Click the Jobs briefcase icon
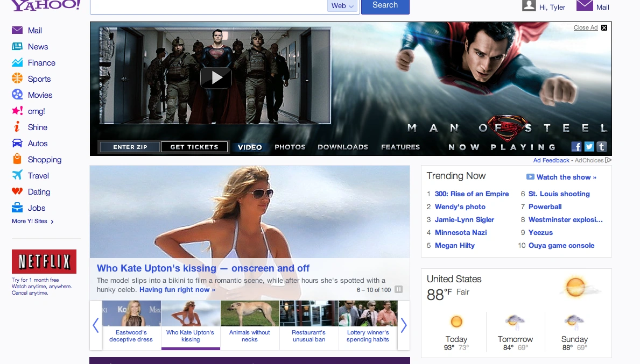Viewport: 640px width, 364px height. (17, 208)
